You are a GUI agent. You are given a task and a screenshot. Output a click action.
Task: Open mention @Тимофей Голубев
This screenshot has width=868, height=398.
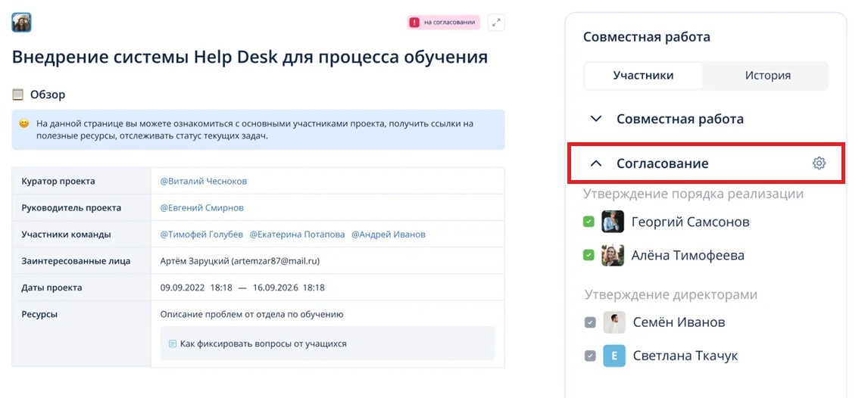[x=201, y=235]
